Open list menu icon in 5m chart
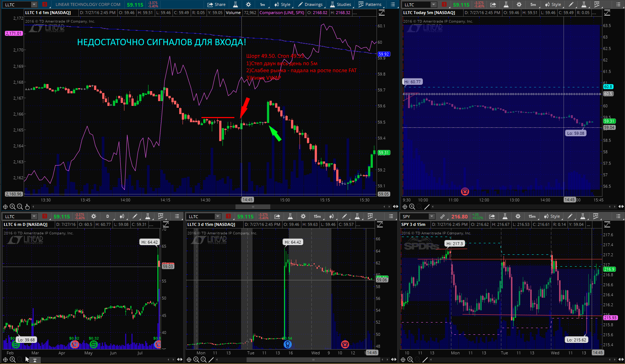625x364 pixels. point(618,4)
